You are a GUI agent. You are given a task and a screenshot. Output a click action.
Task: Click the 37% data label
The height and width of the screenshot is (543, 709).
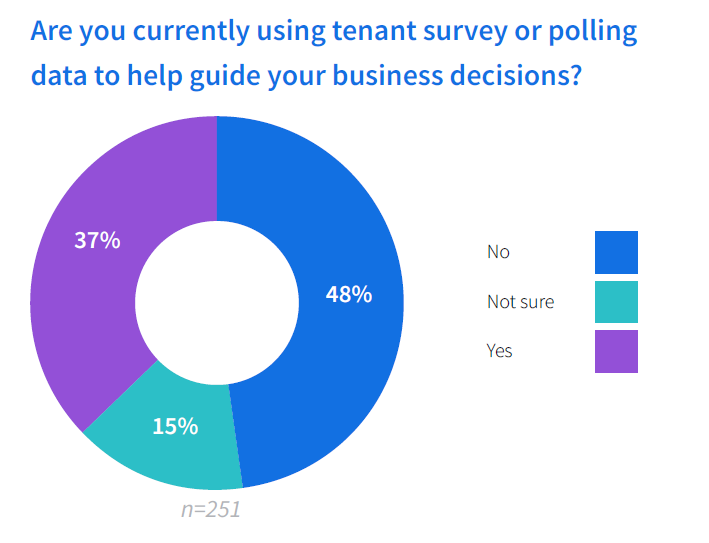(97, 240)
